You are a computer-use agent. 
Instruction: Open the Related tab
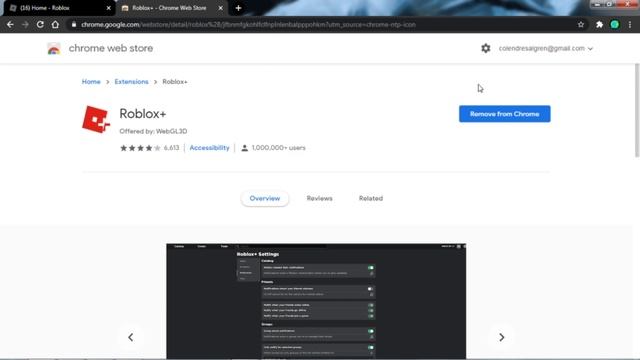[371, 198]
